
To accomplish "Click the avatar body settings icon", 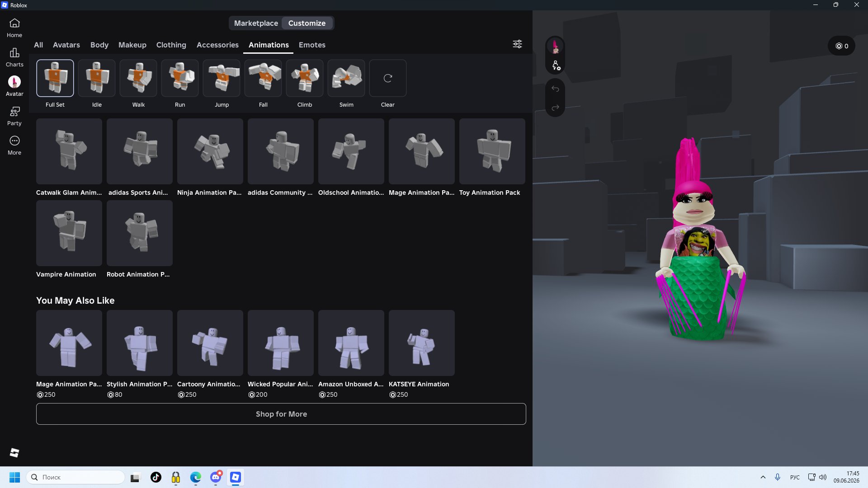I will pyautogui.click(x=556, y=66).
